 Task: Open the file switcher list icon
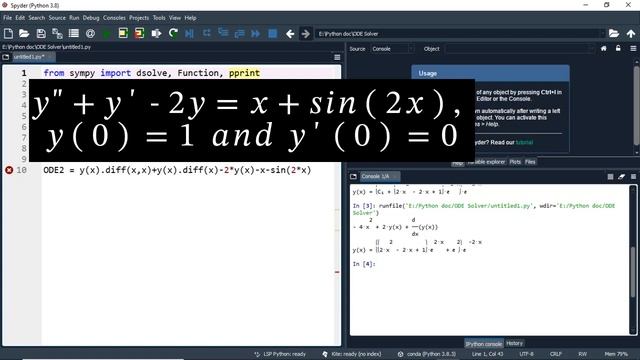(x=73, y=33)
